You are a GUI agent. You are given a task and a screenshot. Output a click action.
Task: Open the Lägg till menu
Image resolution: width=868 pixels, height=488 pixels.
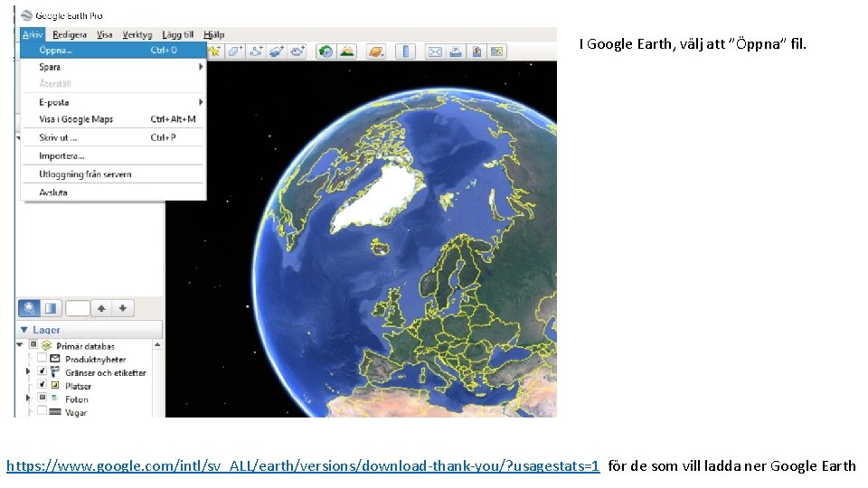click(x=178, y=34)
